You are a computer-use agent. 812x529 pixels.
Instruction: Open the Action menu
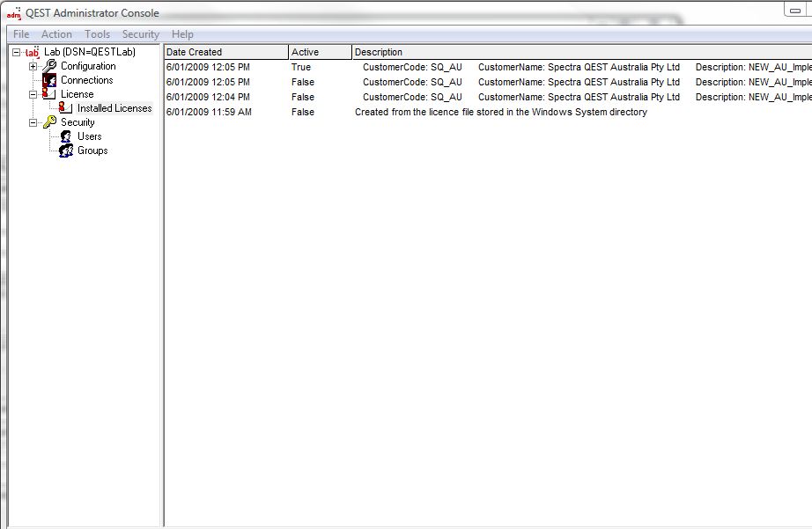click(56, 34)
